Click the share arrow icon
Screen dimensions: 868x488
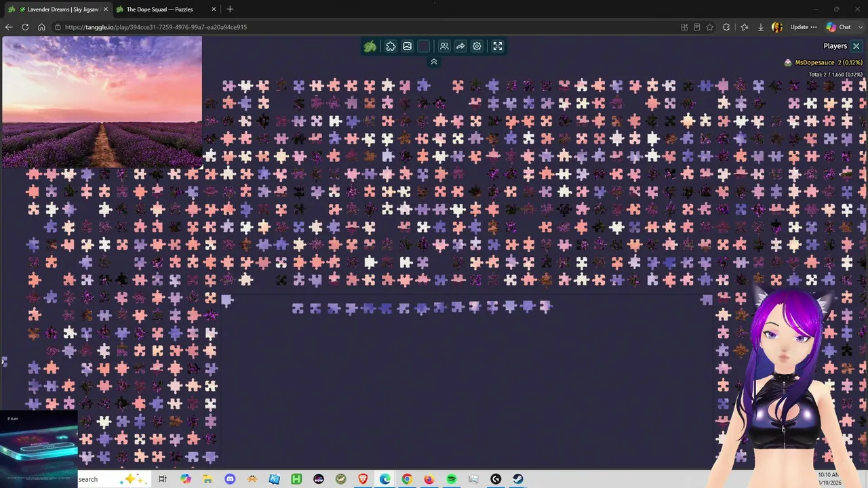(x=460, y=46)
